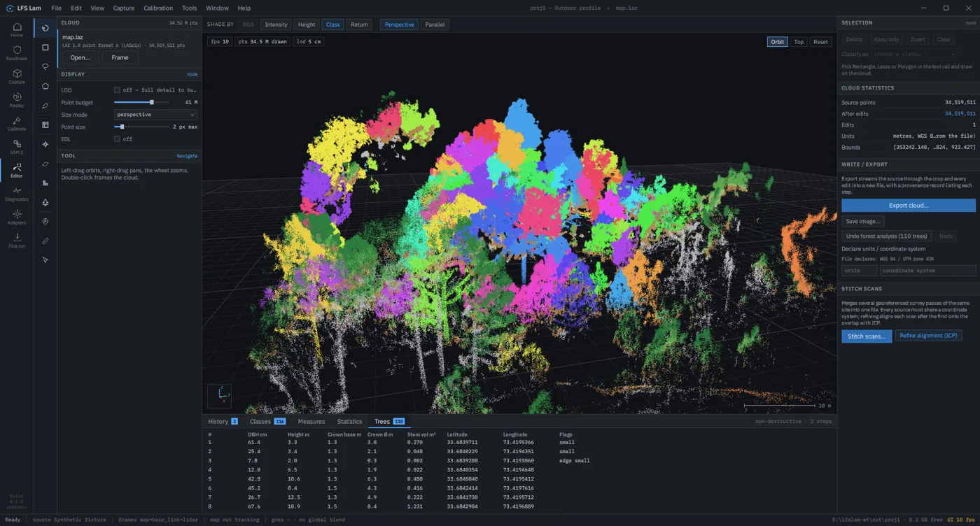Enable the EDL checkbox
The height and width of the screenshot is (526, 980).
pos(117,139)
